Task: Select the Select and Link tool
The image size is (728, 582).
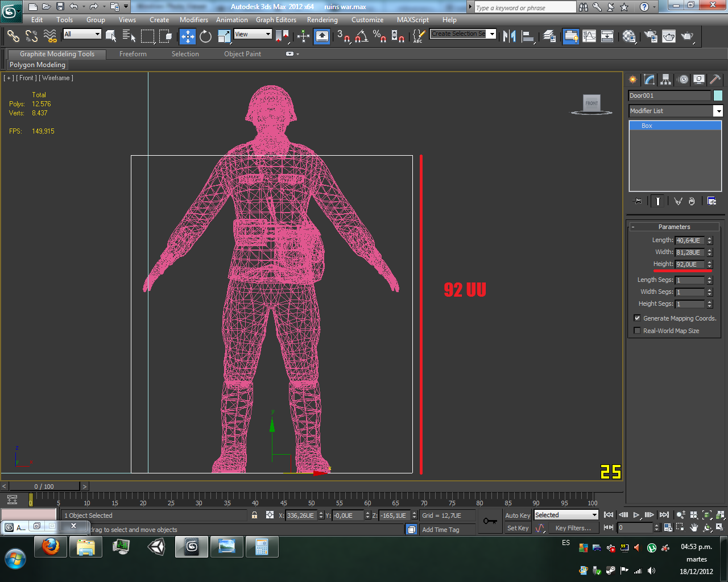Action: (13, 36)
